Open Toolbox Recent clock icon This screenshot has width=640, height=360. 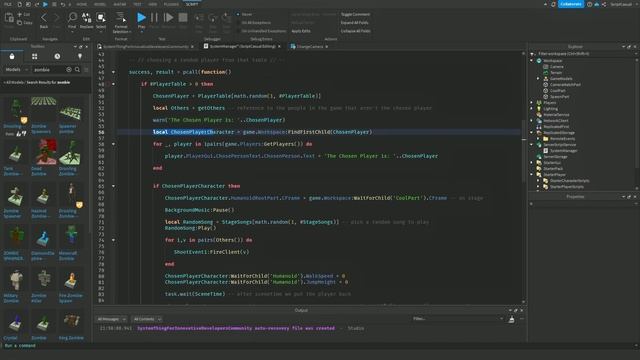click(57, 56)
